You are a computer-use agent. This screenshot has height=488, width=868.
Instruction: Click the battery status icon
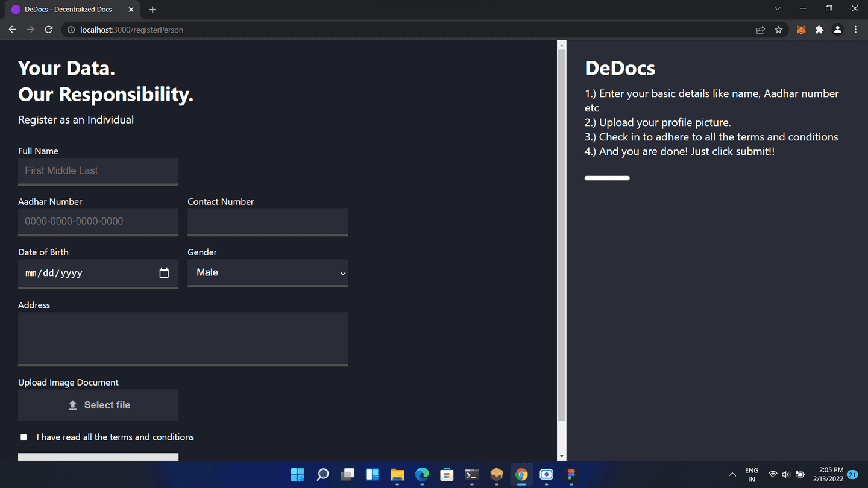[800, 475]
